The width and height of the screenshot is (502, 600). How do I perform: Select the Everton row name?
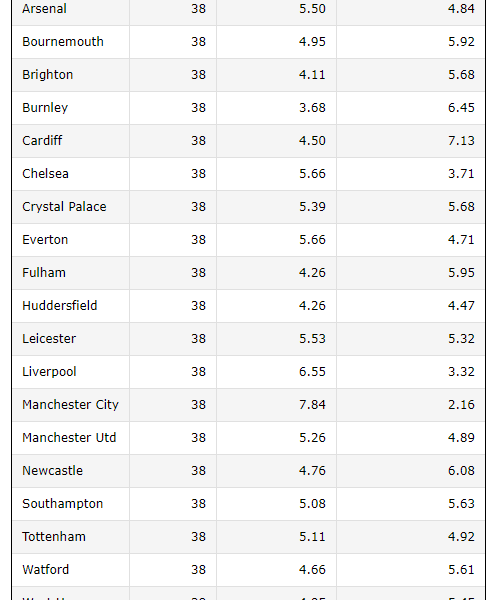[45, 240]
